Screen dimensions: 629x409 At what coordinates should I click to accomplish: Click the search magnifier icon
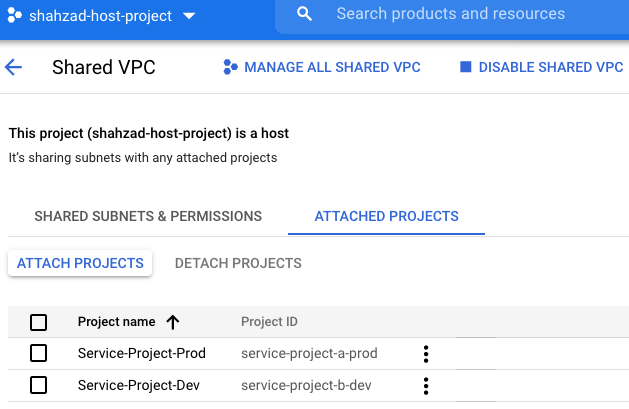304,14
